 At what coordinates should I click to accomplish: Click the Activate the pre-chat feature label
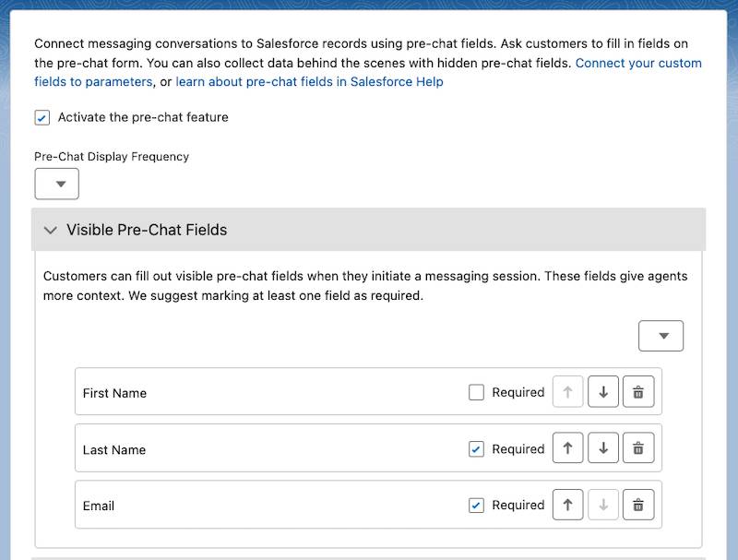[143, 117]
